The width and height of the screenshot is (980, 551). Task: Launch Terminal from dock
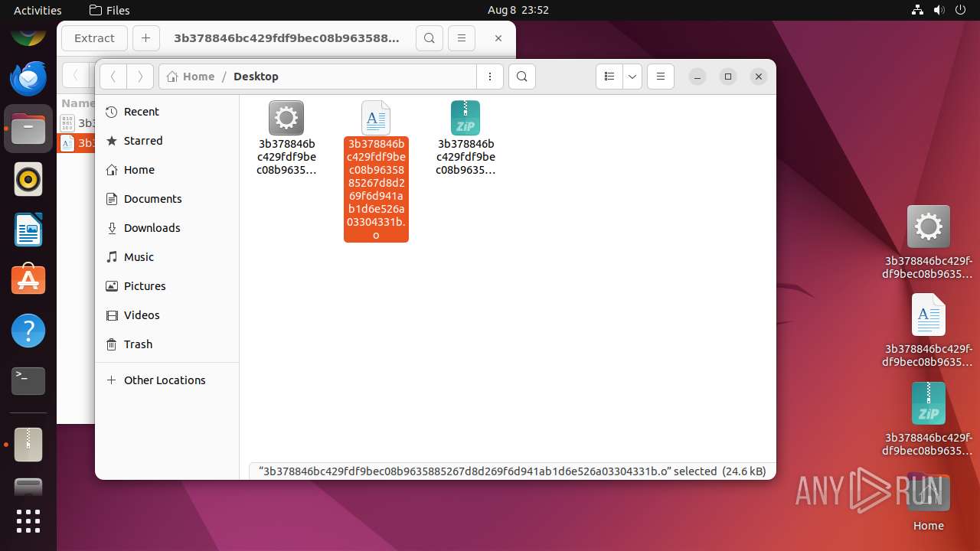coord(28,381)
